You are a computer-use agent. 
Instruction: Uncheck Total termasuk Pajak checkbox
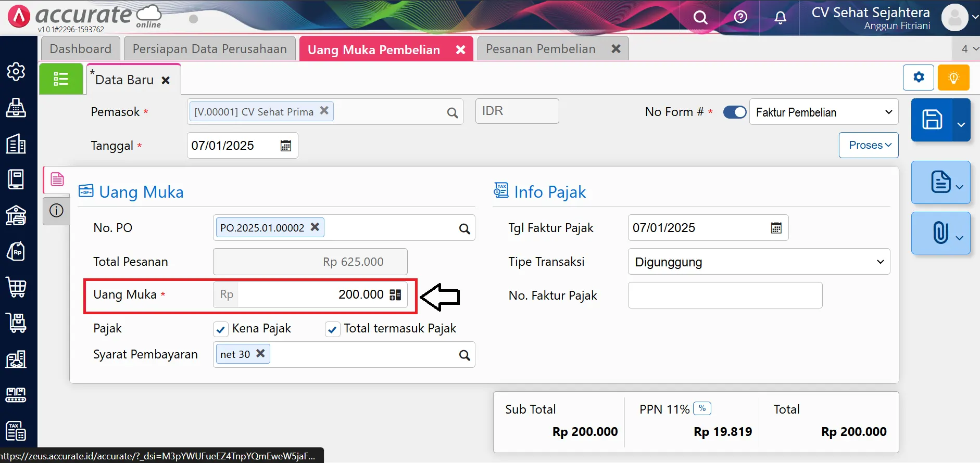tap(332, 329)
